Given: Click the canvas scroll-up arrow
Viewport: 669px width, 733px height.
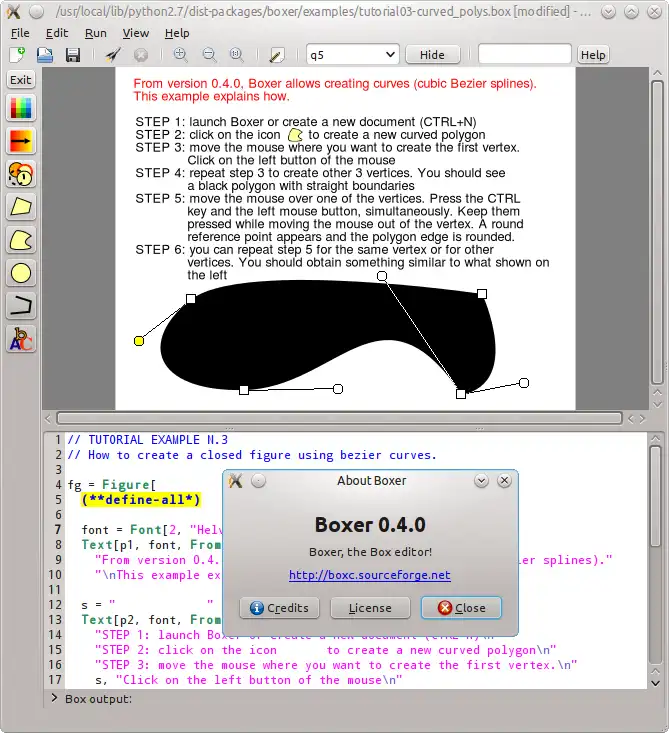Looking at the screenshot, I should [657, 73].
